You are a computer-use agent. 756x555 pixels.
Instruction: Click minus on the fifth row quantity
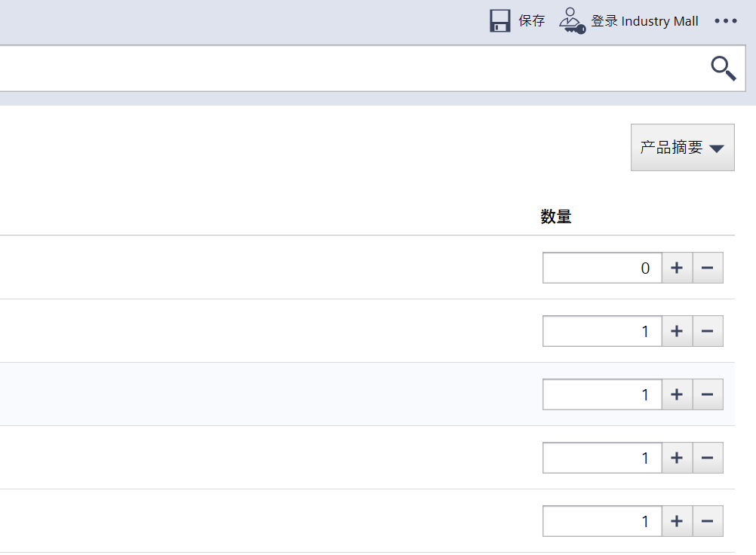pyautogui.click(x=708, y=521)
